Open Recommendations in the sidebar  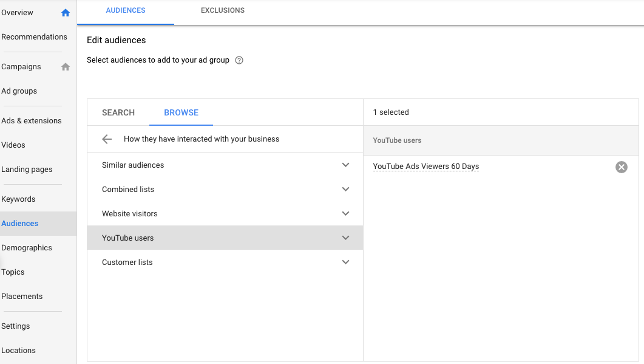point(35,37)
